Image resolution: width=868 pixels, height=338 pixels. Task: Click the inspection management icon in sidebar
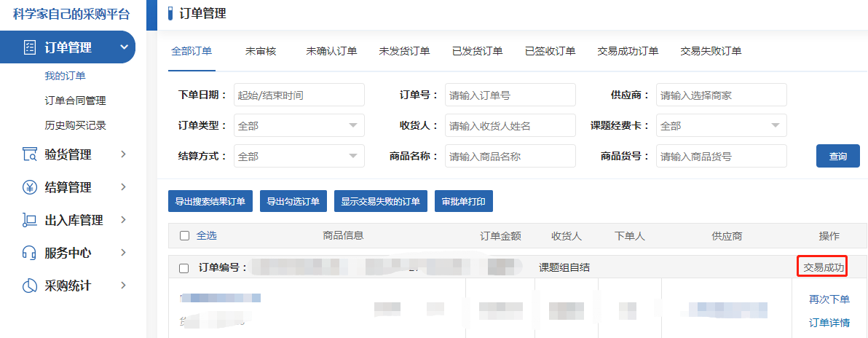[30, 154]
